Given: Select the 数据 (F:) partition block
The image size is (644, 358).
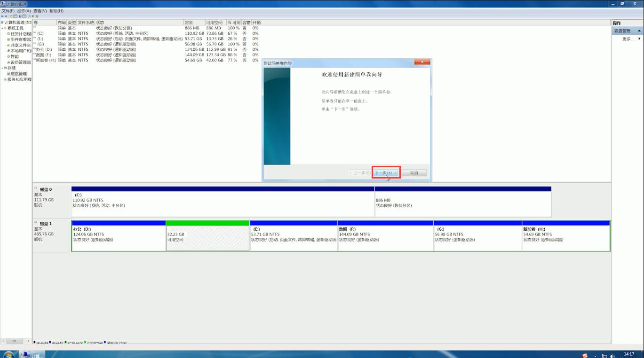Looking at the screenshot, I should point(385,236).
